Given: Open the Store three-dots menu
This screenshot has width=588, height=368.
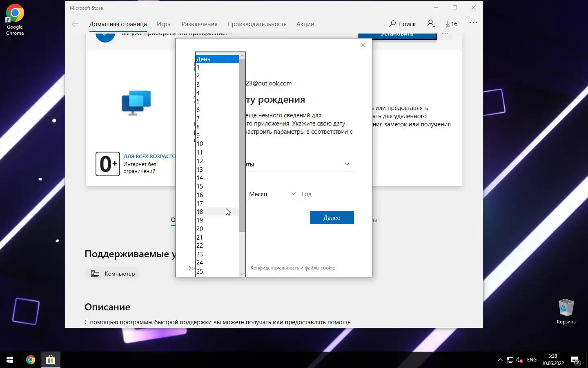Looking at the screenshot, I should click(x=473, y=23).
